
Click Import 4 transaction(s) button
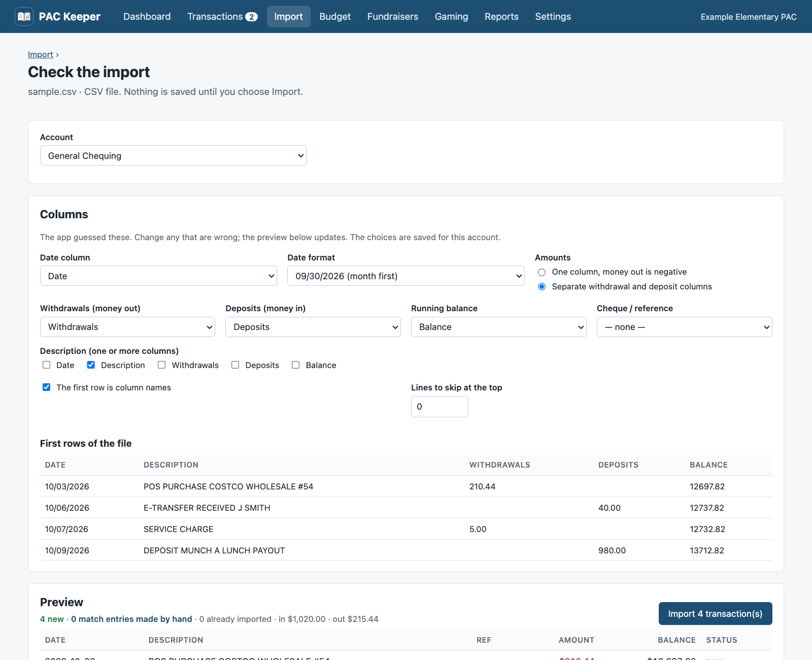[x=715, y=614]
